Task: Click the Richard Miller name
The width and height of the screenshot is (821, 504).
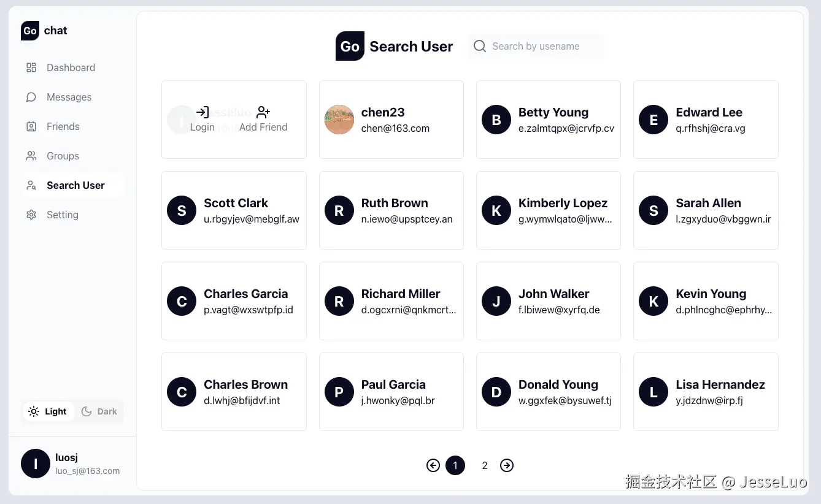Action: tap(401, 294)
